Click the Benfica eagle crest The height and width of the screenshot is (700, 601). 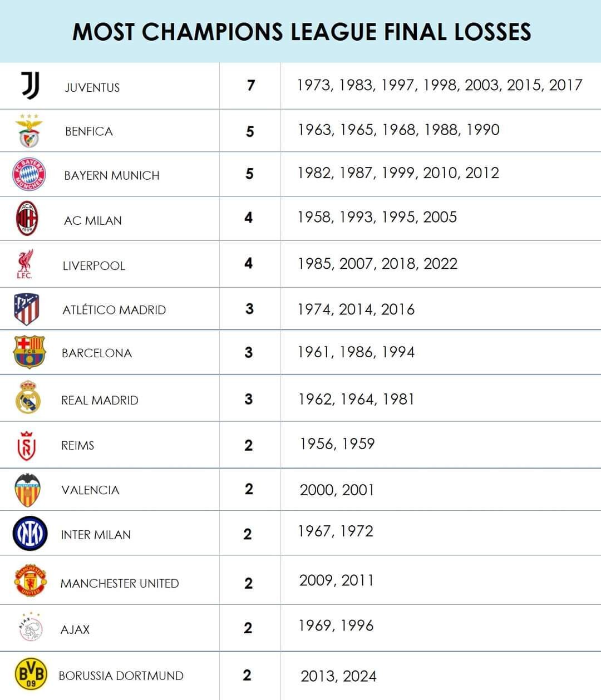29,131
